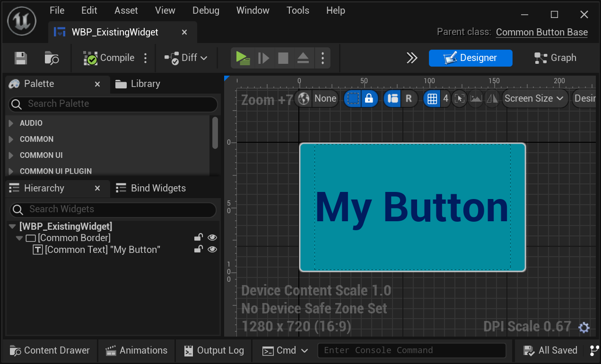The width and height of the screenshot is (601, 364).
Task: Open play options three-dot menu
Action: [322, 58]
